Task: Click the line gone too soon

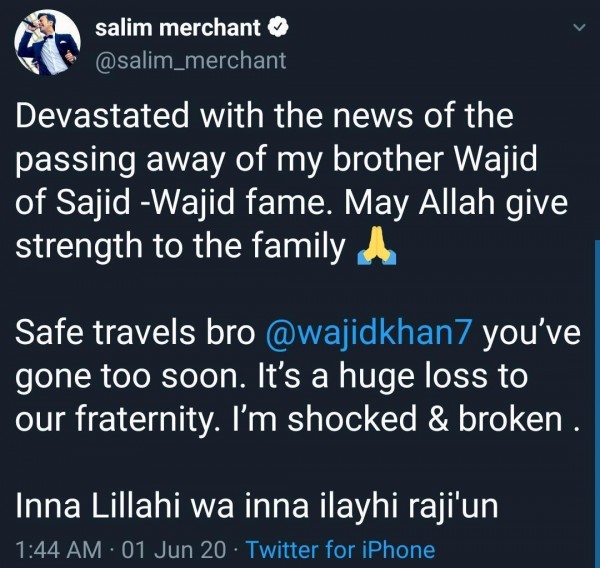Action: coord(272,377)
